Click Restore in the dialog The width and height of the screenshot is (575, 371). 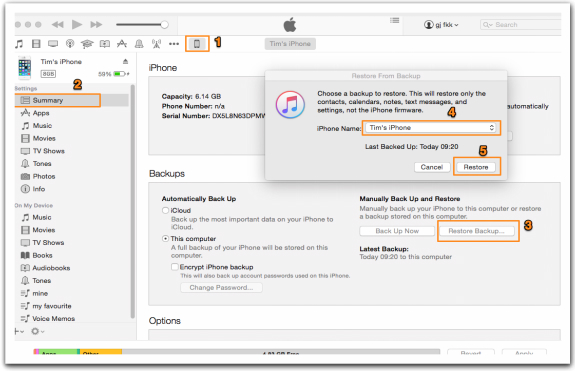(476, 167)
